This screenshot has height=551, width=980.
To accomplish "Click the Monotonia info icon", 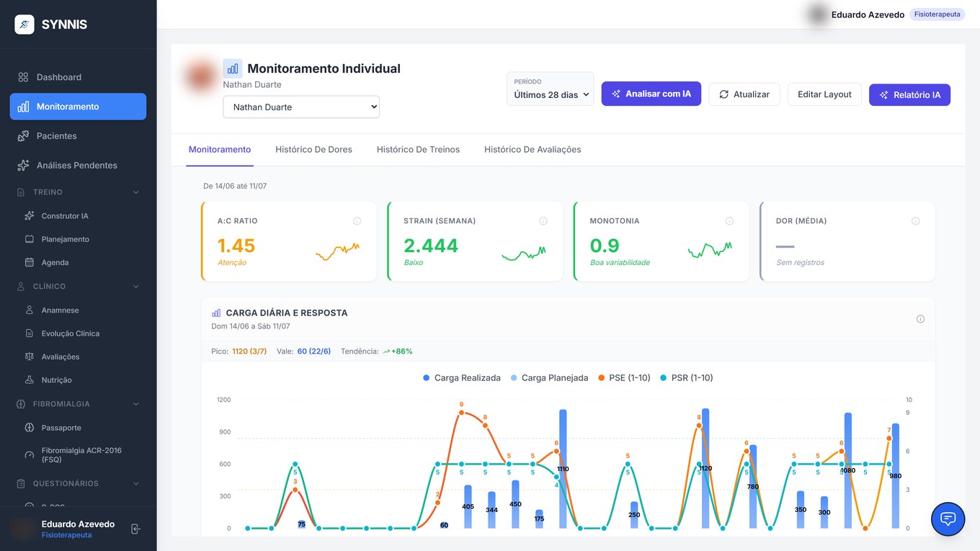I will (729, 221).
